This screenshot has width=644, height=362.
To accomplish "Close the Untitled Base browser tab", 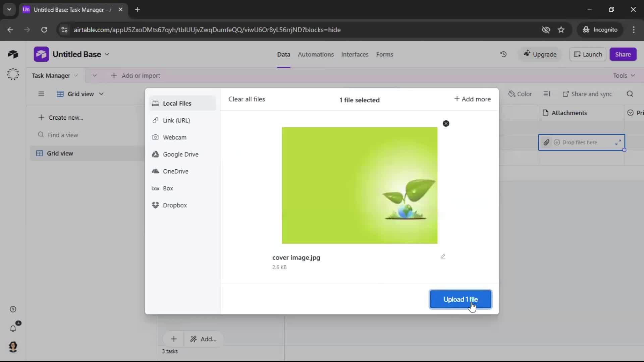I will pyautogui.click(x=120, y=10).
